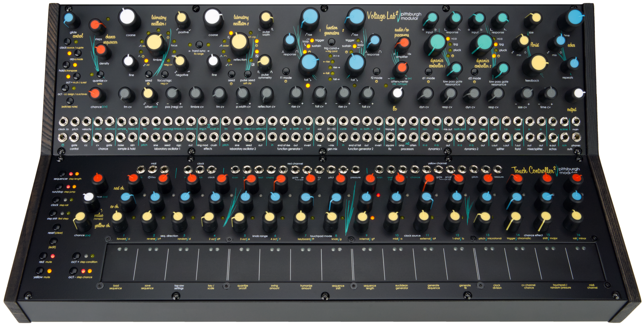
Task: Push the hard sync button
Action: [x=199, y=44]
